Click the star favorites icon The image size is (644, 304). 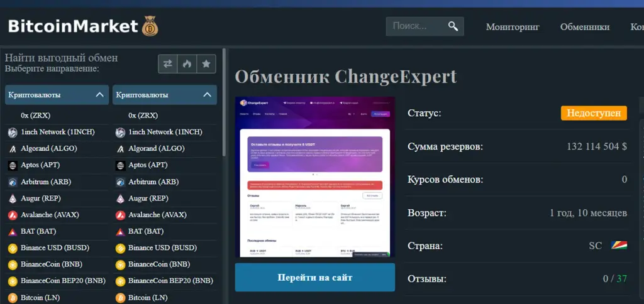pyautogui.click(x=206, y=64)
